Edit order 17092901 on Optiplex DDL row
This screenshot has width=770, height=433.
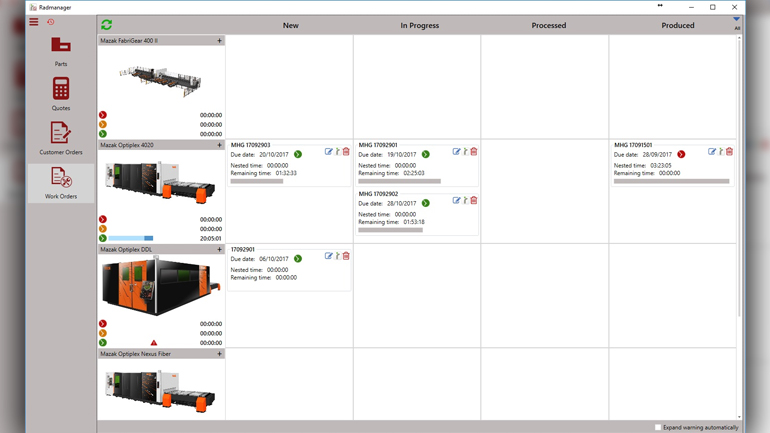[x=329, y=256]
